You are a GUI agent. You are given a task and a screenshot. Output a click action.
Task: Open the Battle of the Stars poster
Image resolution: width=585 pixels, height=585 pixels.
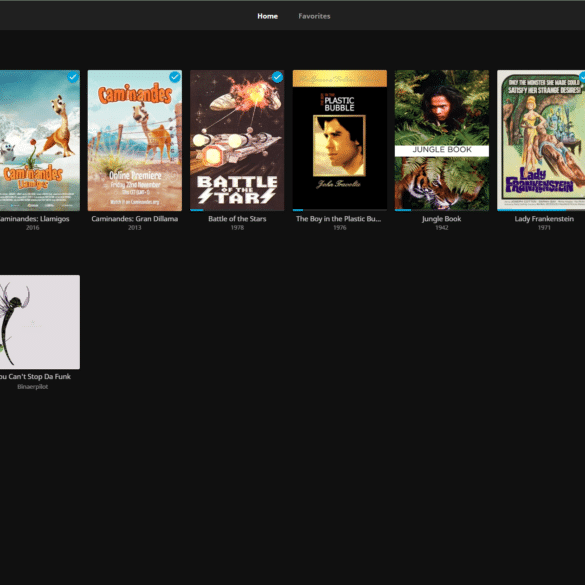point(237,140)
